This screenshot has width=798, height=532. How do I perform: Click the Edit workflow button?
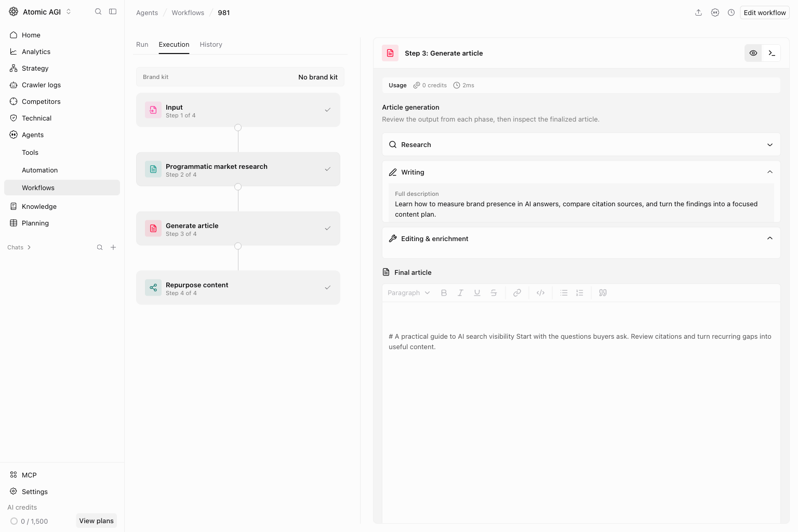pos(765,12)
